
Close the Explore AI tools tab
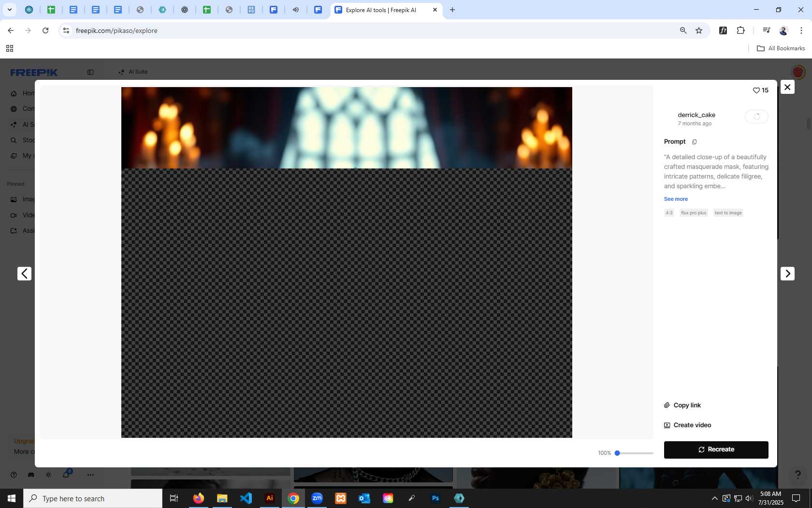pyautogui.click(x=435, y=10)
